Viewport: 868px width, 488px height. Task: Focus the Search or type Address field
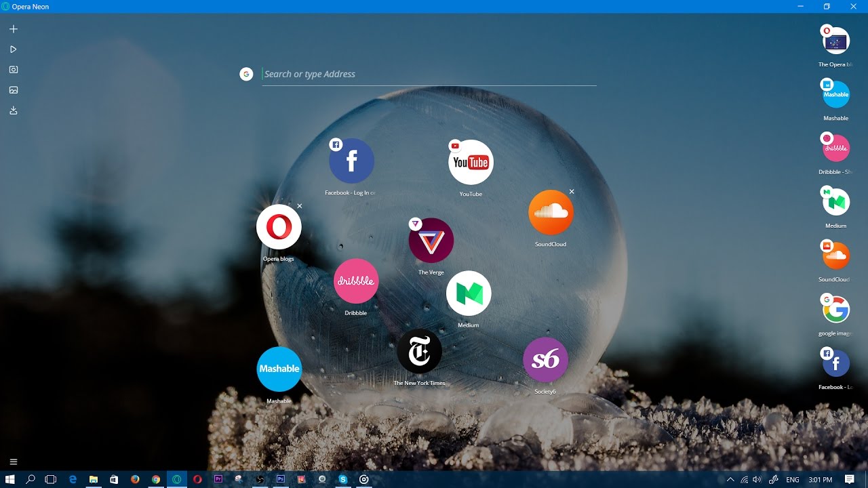click(x=429, y=74)
